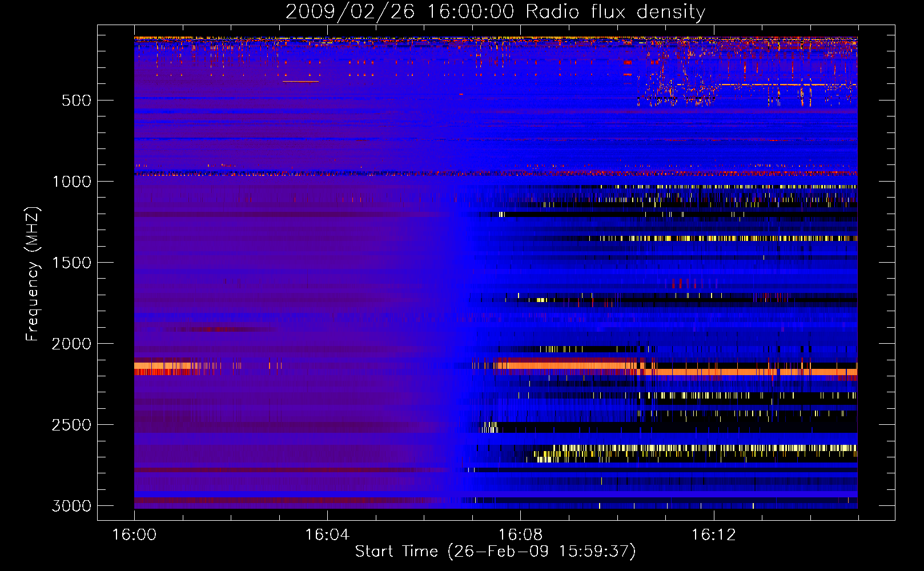This screenshot has height=571, width=924.
Task: Click the orange burst cluster near 500 MHz
Action: pyautogui.click(x=677, y=91)
